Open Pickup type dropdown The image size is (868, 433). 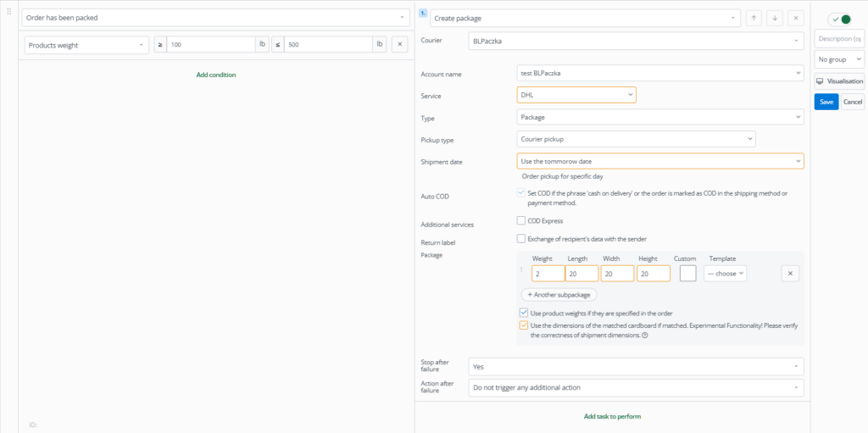point(636,139)
